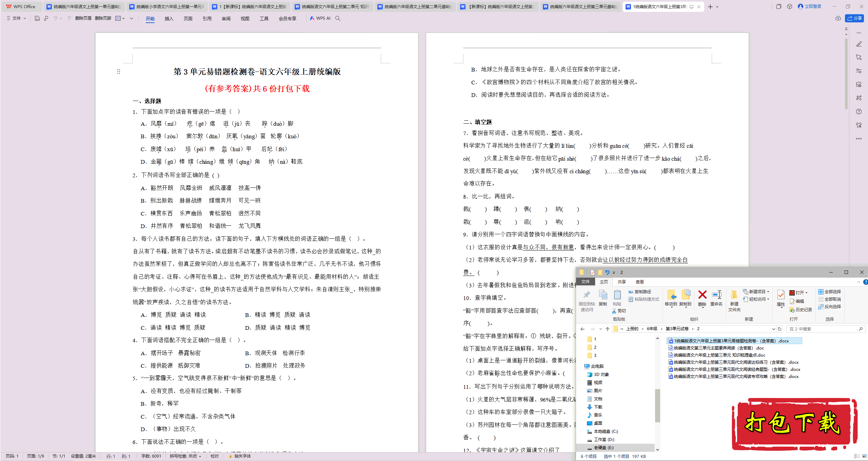
Task: Expand 轻松访问 dropdown in Explorer
Action: [768, 299]
